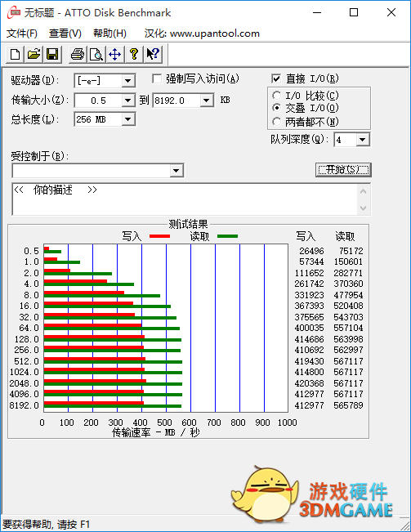Screen dimensions: 411x532
Task: Click the Print toolbar icon
Action: pyautogui.click(x=78, y=54)
